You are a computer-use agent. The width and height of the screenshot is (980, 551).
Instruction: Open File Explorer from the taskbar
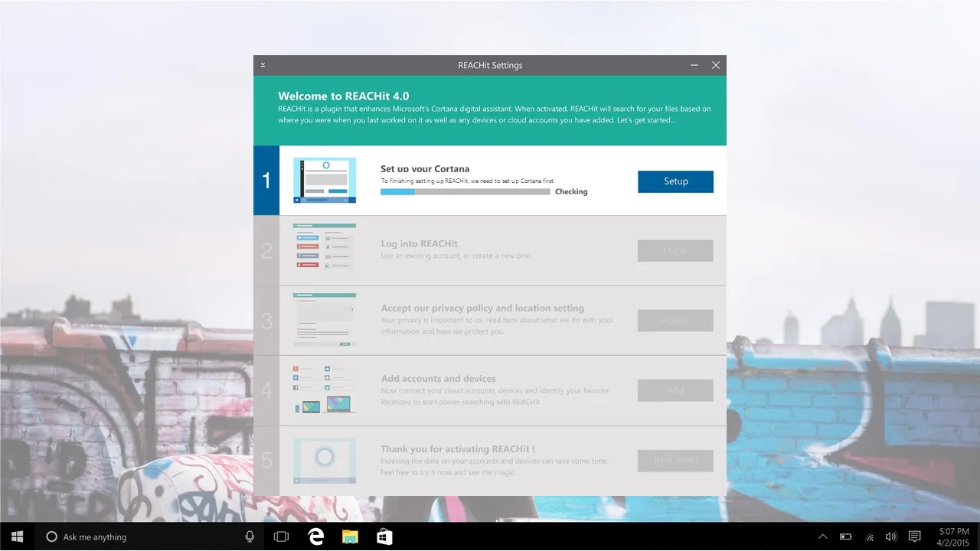click(x=350, y=536)
